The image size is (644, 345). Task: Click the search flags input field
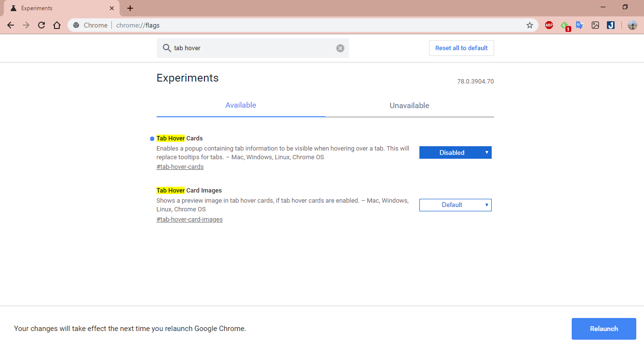pos(253,48)
